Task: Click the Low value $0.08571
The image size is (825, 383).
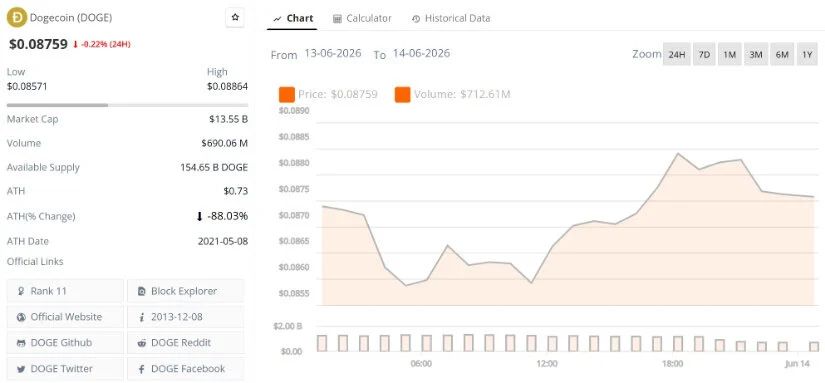Action: (27, 86)
